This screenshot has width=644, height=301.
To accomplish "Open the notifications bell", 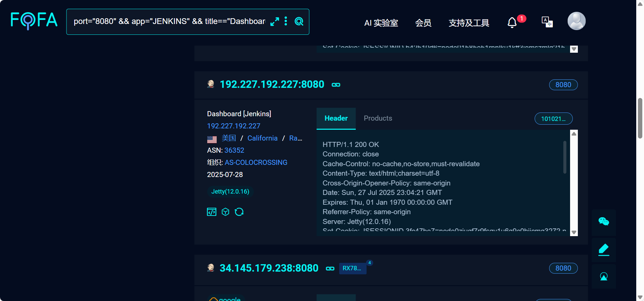I will (x=512, y=22).
